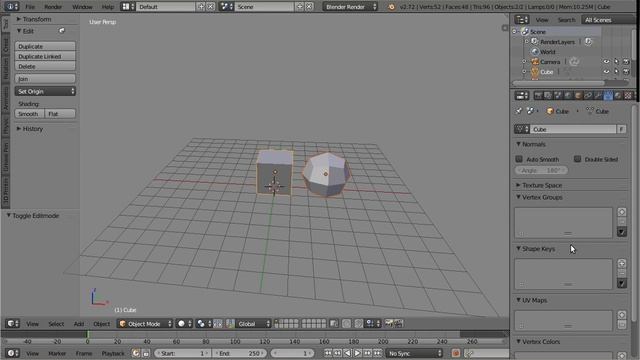Open the Window menu
The width and height of the screenshot is (640, 360).
(x=82, y=7)
